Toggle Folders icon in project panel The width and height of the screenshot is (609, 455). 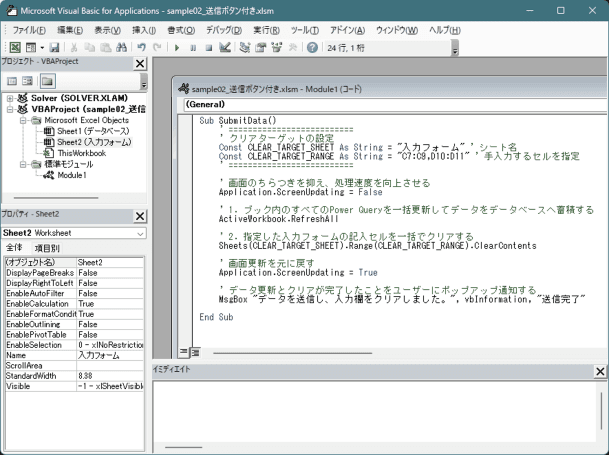click(x=47, y=81)
